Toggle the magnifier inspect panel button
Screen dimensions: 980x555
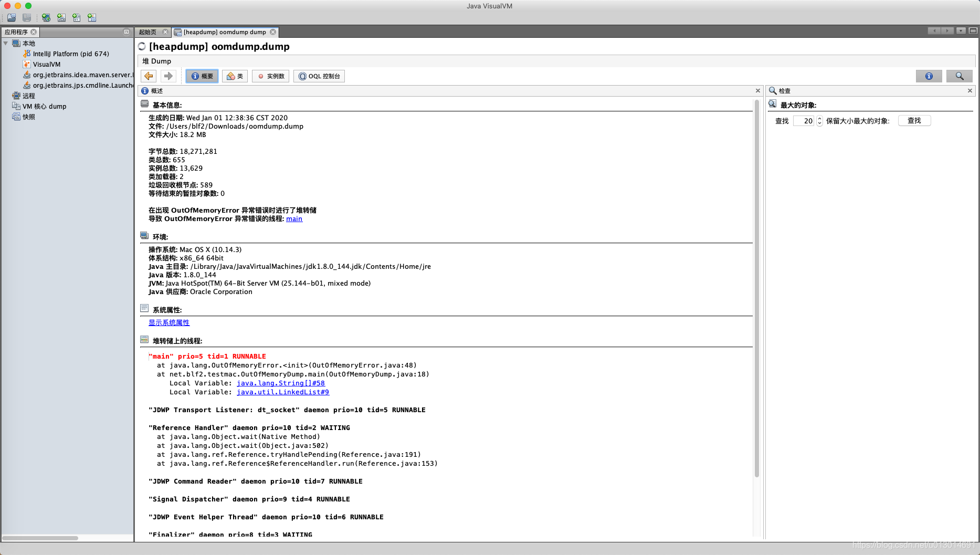(960, 76)
